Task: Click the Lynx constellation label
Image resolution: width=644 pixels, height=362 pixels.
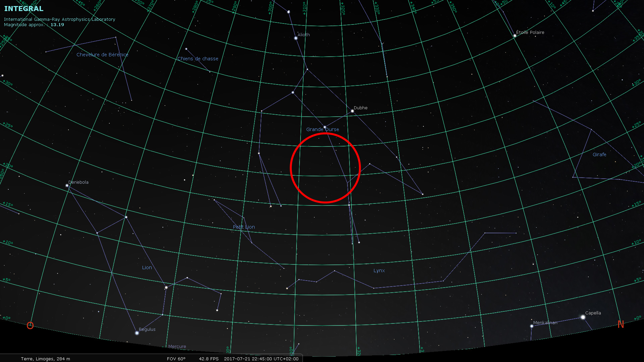Action: 379,270
